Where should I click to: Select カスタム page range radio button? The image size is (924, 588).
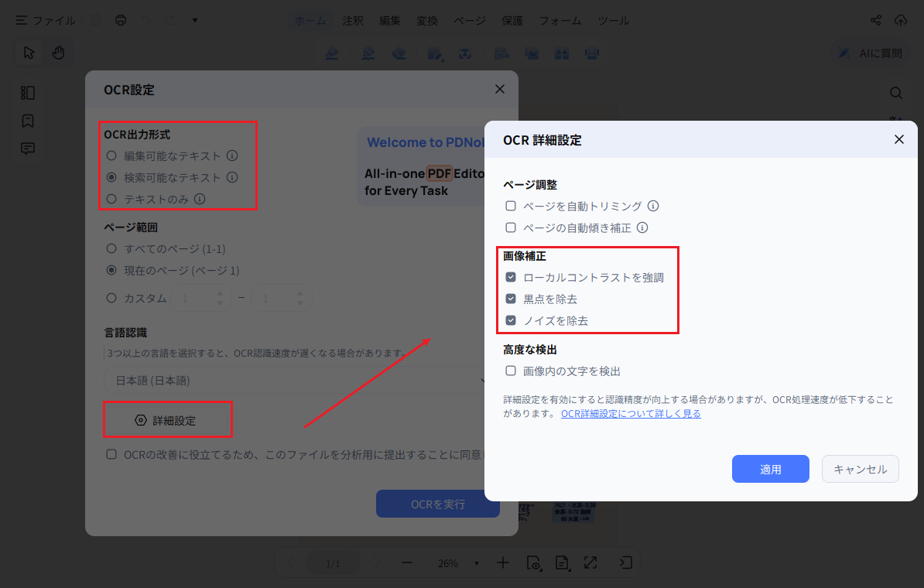pyautogui.click(x=111, y=298)
